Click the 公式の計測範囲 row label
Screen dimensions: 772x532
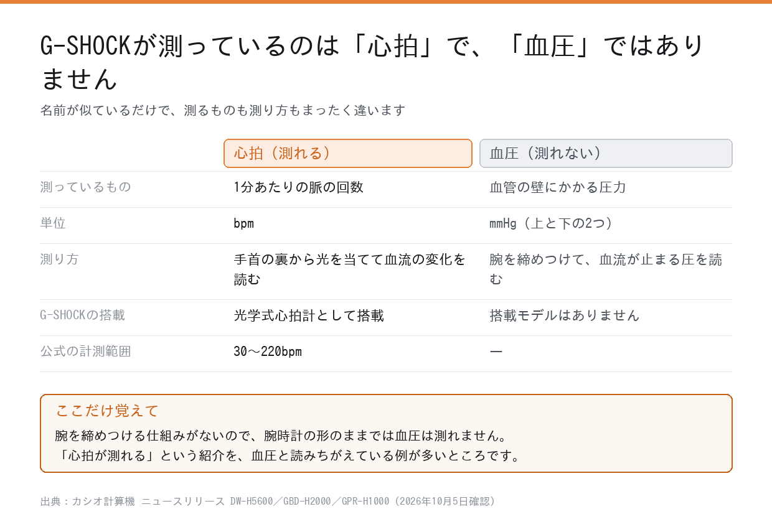(x=85, y=352)
